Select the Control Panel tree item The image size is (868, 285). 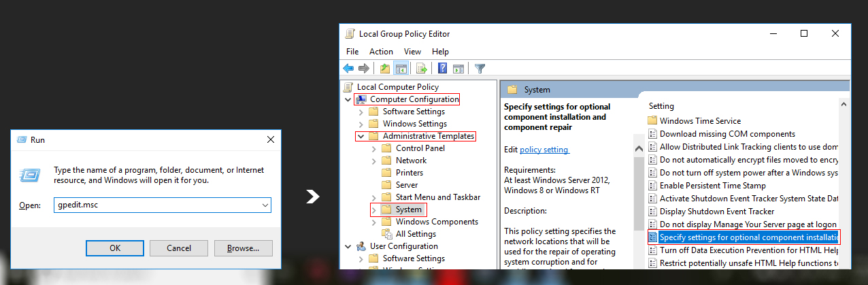(420, 148)
